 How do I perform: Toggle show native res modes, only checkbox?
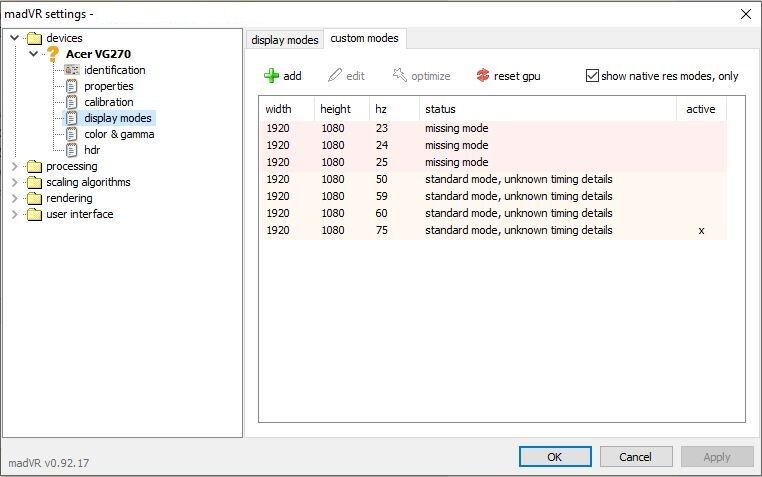592,76
